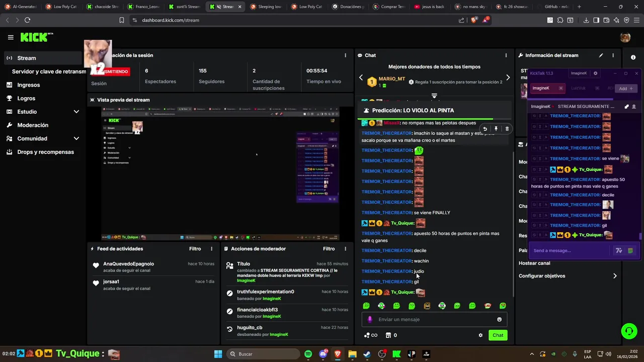The height and width of the screenshot is (362, 644).
Task: Open KickTalk user list icon
Action: (x=634, y=107)
